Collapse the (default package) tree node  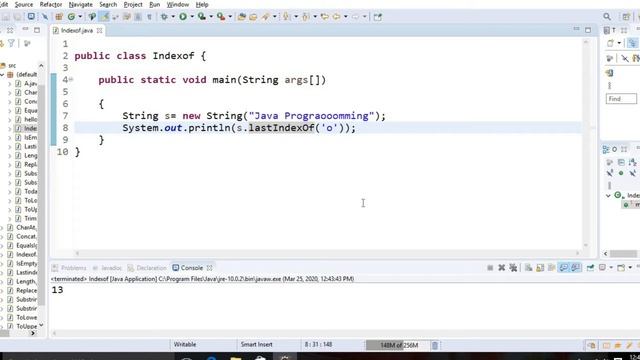tap(2, 75)
